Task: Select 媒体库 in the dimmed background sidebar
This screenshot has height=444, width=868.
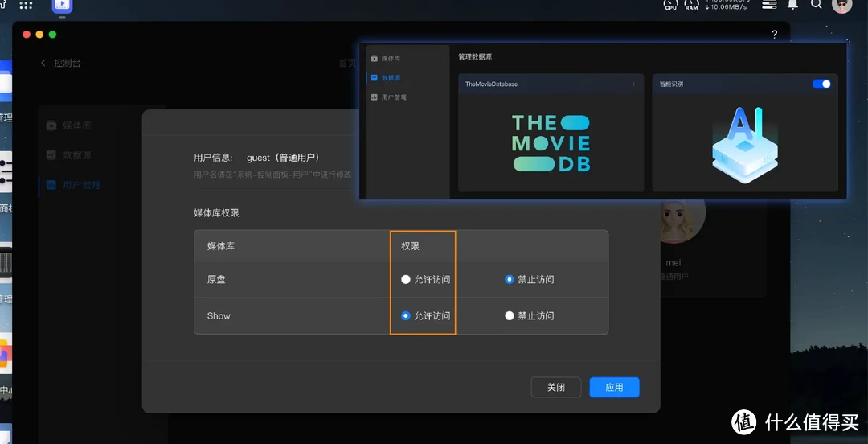Action: pos(77,125)
